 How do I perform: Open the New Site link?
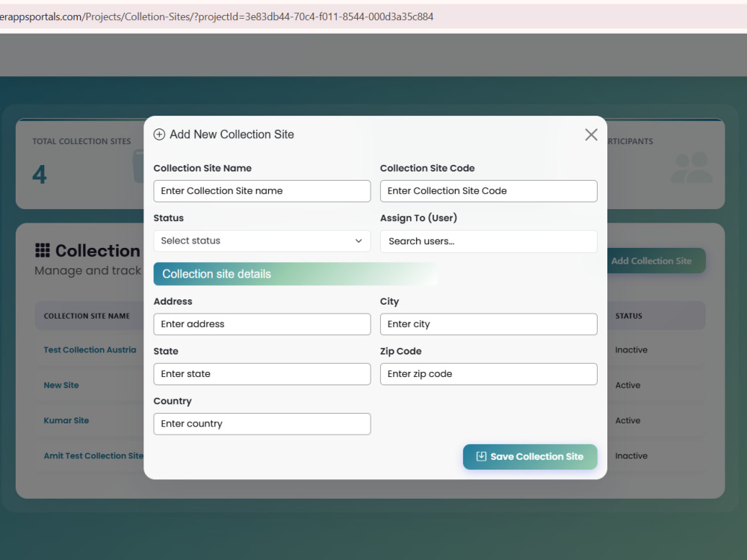pos(61,385)
